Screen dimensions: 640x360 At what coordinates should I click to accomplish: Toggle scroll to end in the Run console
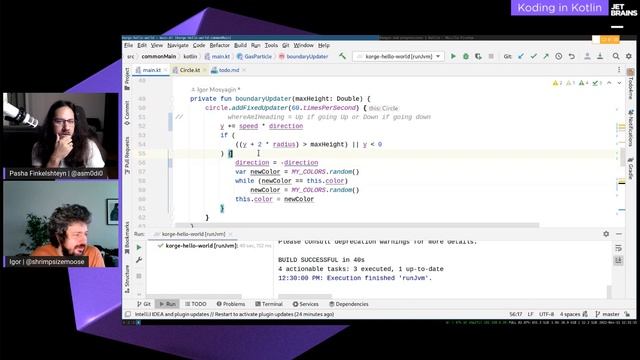click(619, 260)
